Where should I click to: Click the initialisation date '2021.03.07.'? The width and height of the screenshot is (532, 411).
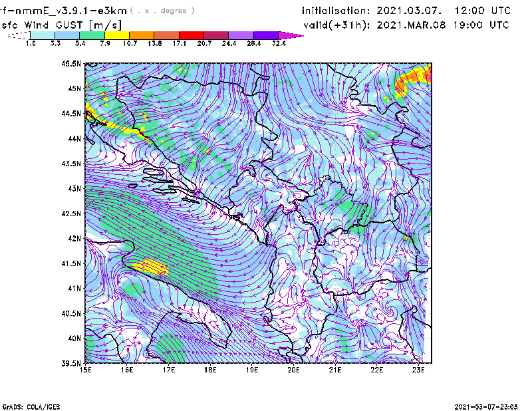click(x=409, y=11)
